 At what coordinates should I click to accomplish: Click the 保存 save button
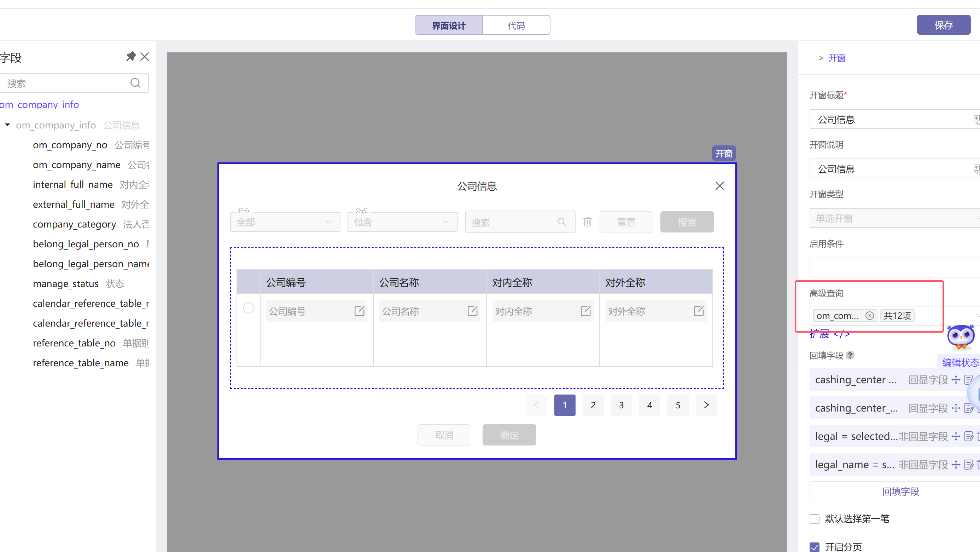point(944,25)
